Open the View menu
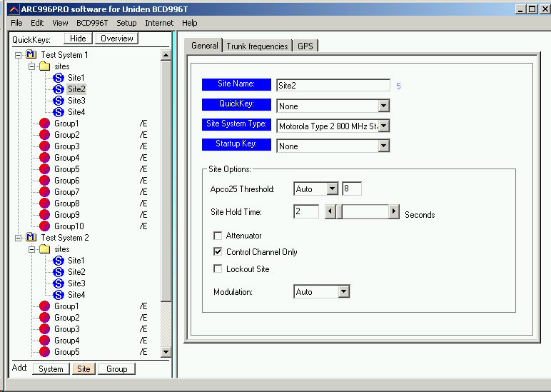This screenshot has width=551, height=392. (x=60, y=23)
